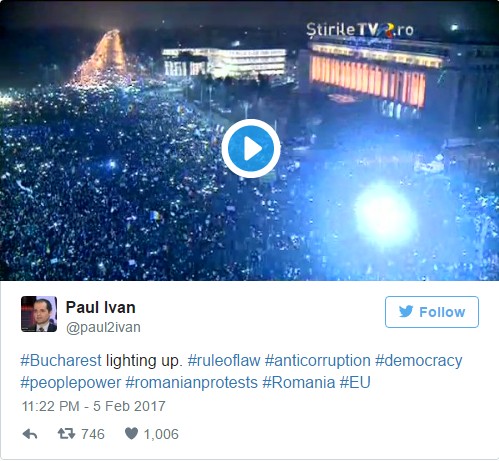This screenshot has height=461, width=499.
Task: Click the retweet icon
Action: pyautogui.click(x=66, y=434)
